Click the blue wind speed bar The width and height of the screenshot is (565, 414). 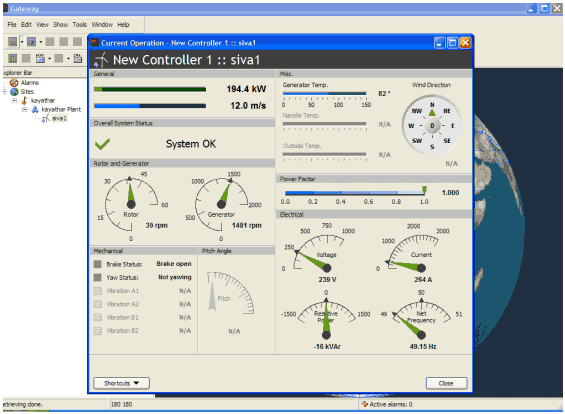click(x=150, y=106)
